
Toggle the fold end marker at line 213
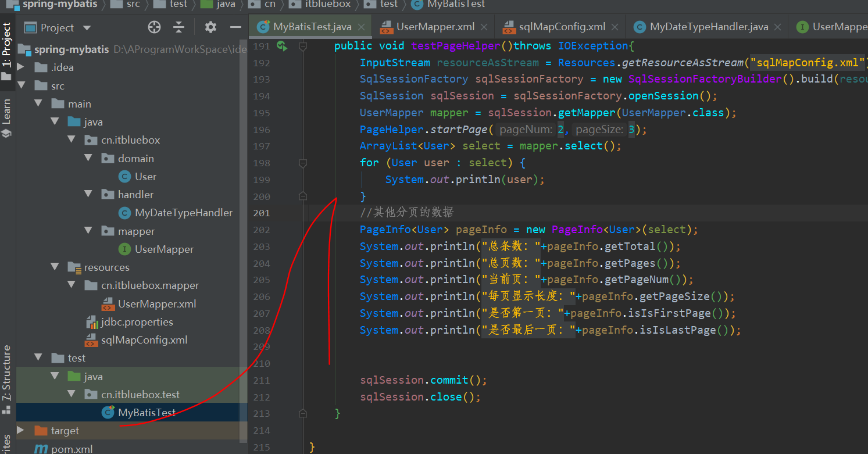point(303,413)
